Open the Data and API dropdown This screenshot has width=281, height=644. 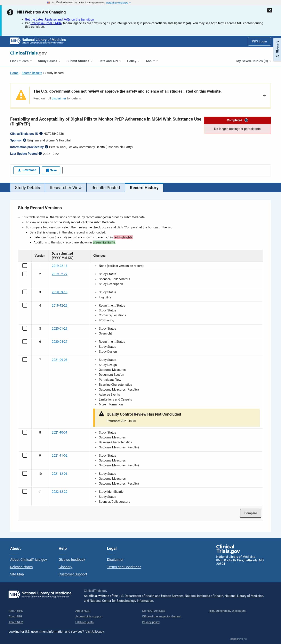110,61
